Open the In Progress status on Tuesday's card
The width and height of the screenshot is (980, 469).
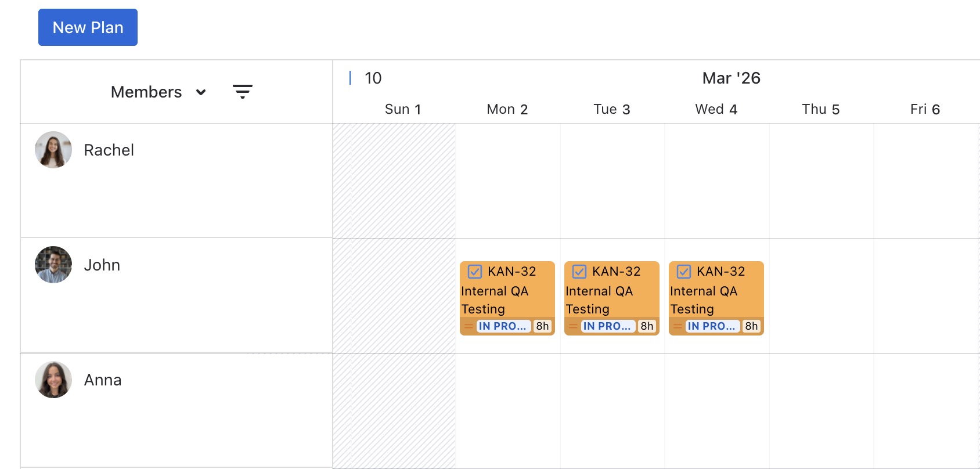[x=607, y=326]
